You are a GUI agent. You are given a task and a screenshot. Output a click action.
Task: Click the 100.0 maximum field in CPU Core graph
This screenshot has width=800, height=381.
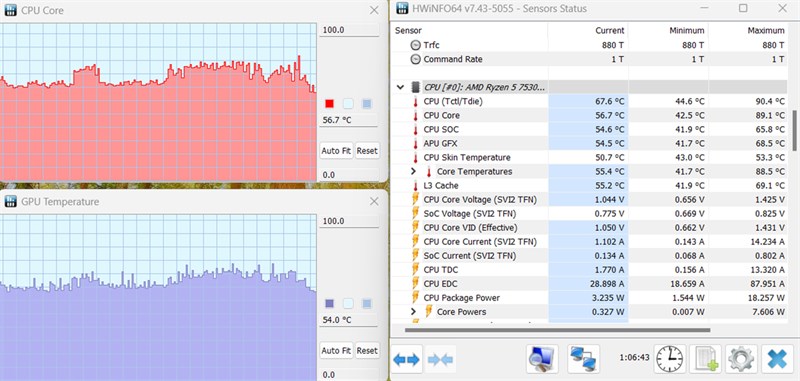(349, 30)
